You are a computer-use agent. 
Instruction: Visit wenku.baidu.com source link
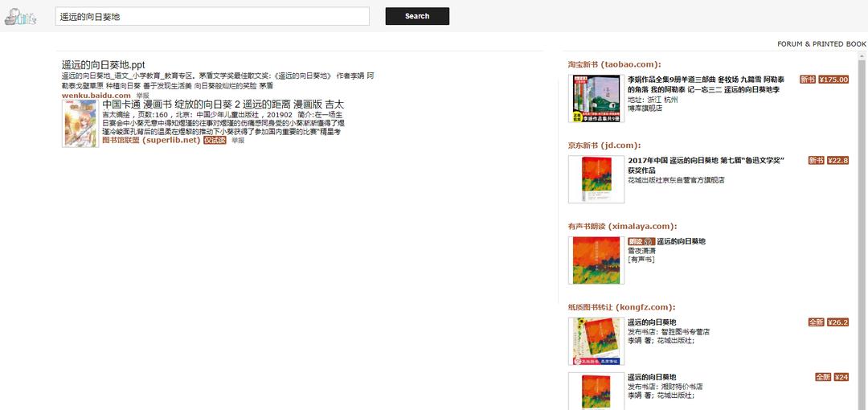click(96, 96)
